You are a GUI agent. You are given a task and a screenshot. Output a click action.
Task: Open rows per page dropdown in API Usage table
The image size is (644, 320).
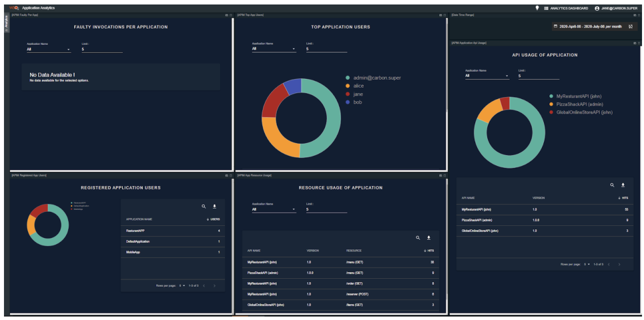coord(587,264)
